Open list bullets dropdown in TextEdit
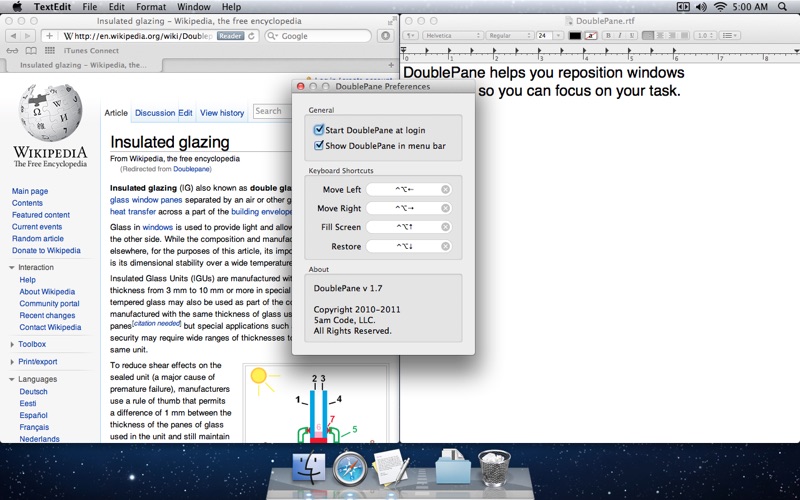Screen dimensions: 800x500 tap(731, 35)
